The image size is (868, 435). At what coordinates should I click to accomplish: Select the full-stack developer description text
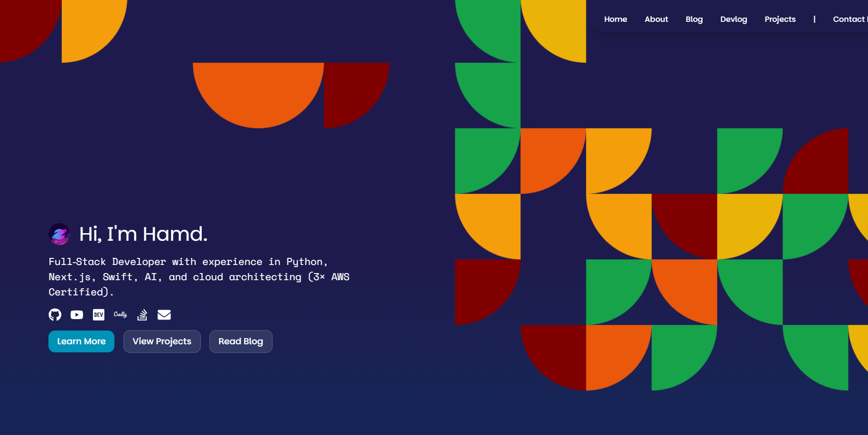[x=199, y=276]
